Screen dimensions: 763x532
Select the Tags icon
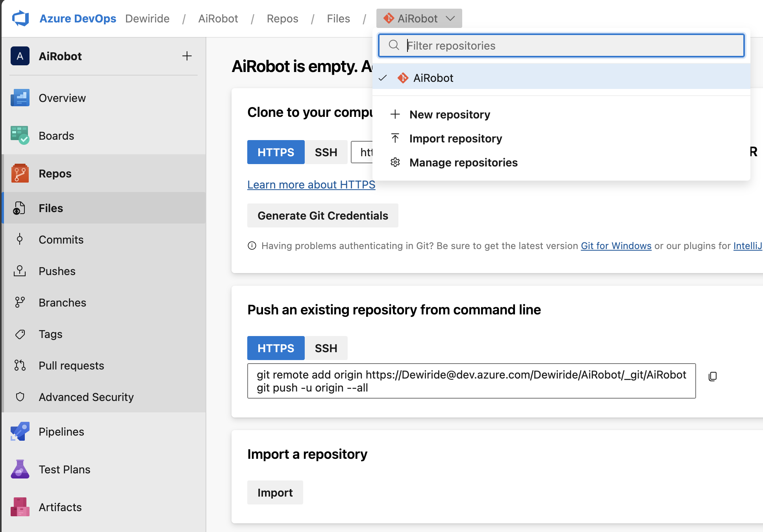(x=20, y=334)
